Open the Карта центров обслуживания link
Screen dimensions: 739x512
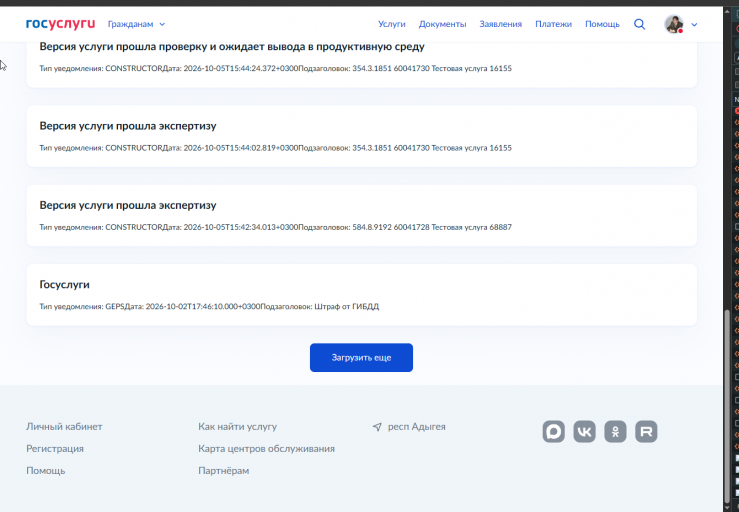click(x=266, y=449)
